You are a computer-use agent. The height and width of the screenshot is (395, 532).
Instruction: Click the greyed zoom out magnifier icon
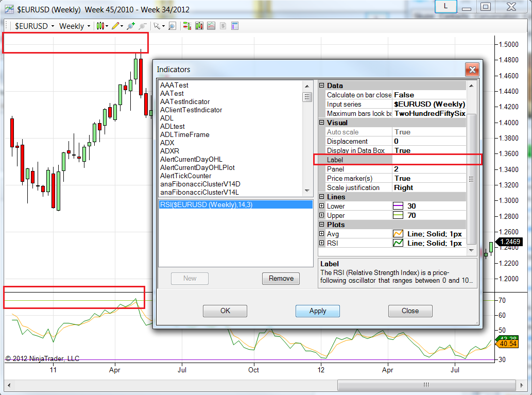pyautogui.click(x=143, y=26)
